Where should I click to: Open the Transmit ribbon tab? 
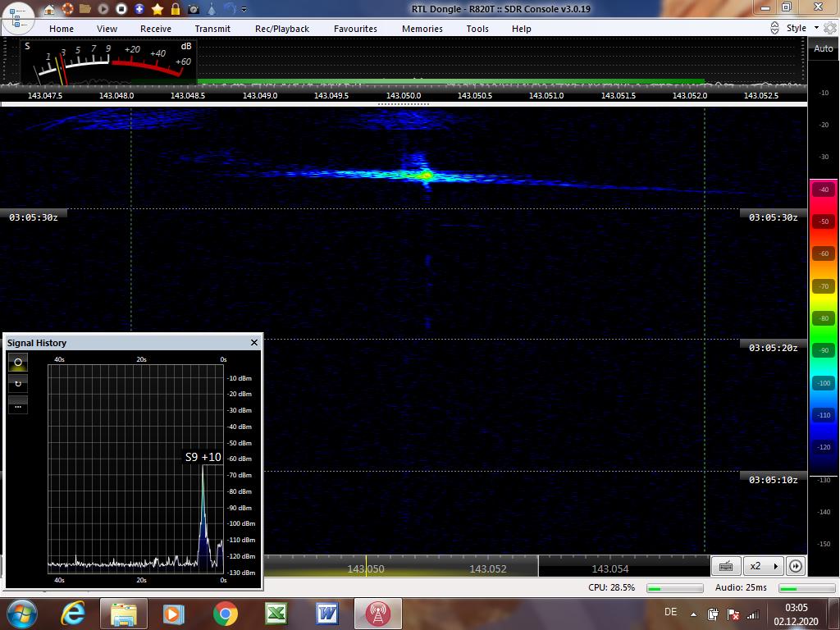point(212,29)
